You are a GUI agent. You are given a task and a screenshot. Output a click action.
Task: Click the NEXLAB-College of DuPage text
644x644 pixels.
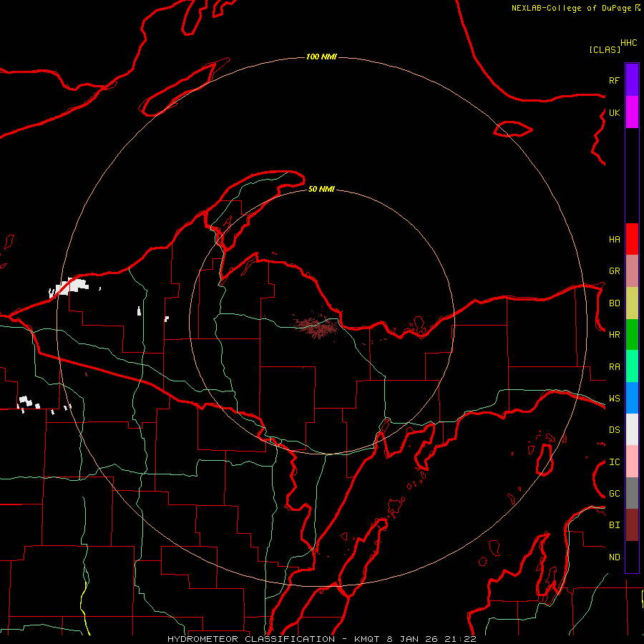571,8
